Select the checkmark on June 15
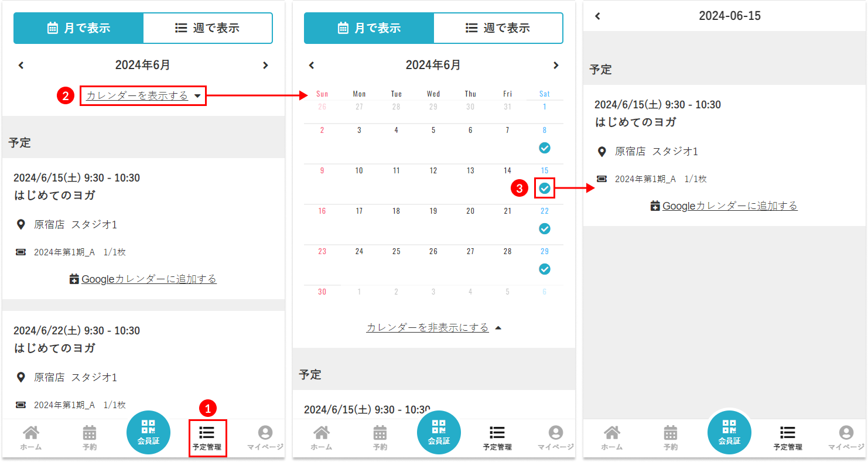 (x=545, y=189)
